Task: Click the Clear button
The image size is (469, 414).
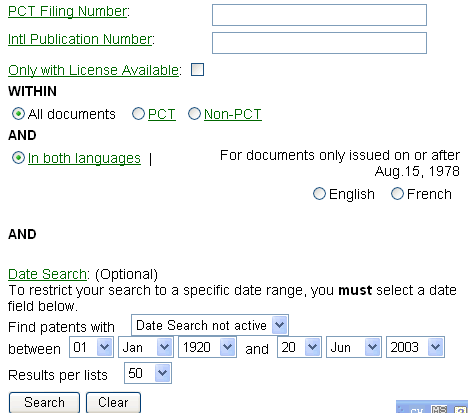Action: pyautogui.click(x=113, y=402)
